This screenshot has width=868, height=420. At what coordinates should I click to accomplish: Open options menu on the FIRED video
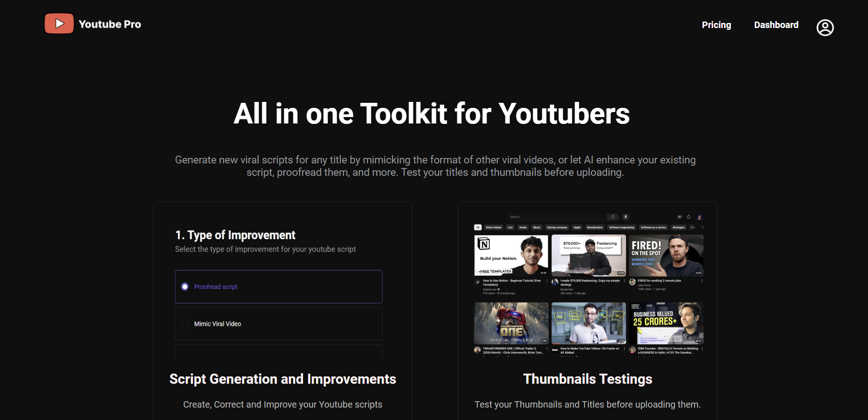(702, 281)
